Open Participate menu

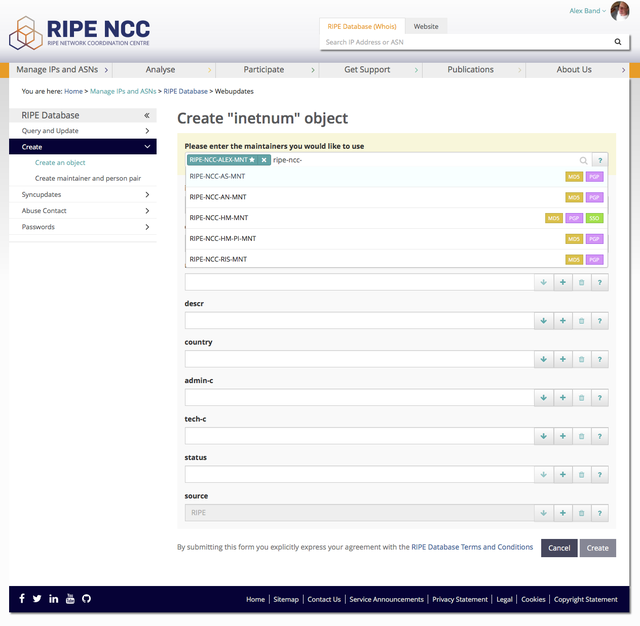point(268,70)
